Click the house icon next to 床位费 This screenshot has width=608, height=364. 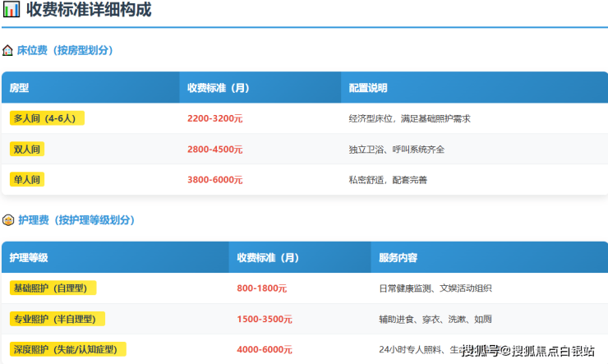pos(7,50)
